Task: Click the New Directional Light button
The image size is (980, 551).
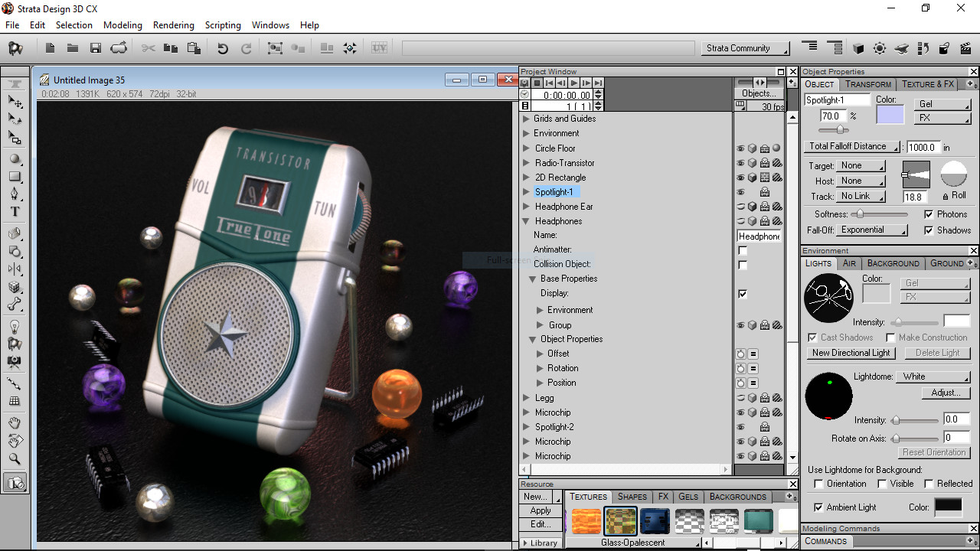Action: [851, 353]
